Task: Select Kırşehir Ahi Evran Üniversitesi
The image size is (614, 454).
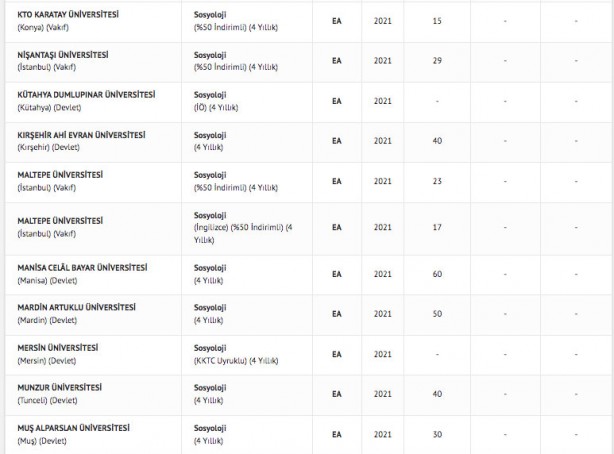Action: click(81, 134)
